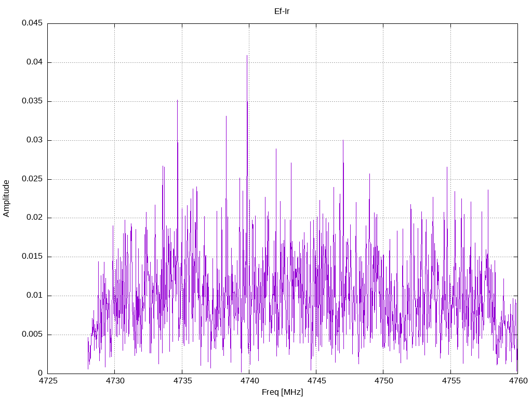Click the 0.035 y-axis tick label
The image size is (532, 399).
[x=32, y=101]
